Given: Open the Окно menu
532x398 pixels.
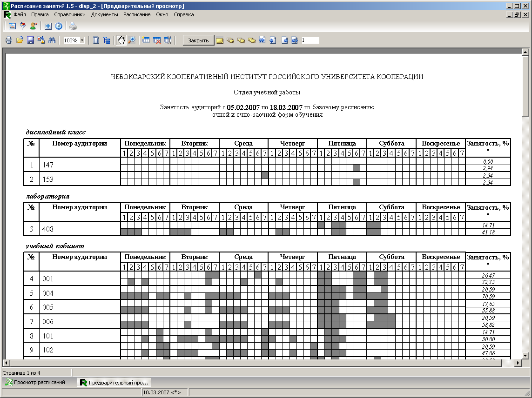Looking at the screenshot, I should coord(162,14).
